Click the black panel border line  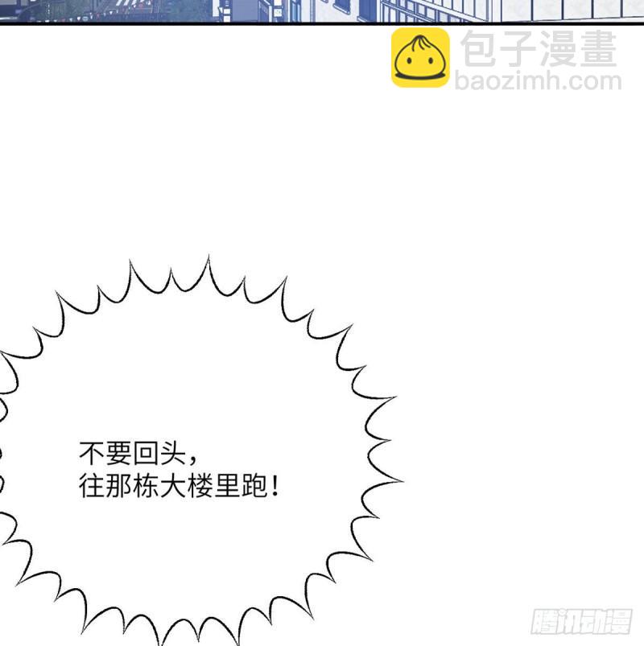(x=322, y=24)
